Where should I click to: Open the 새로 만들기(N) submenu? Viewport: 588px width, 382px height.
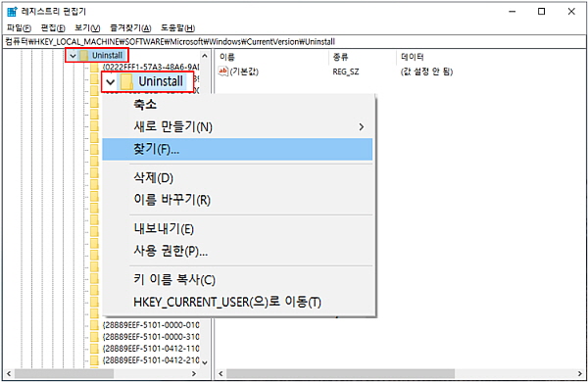(237, 126)
